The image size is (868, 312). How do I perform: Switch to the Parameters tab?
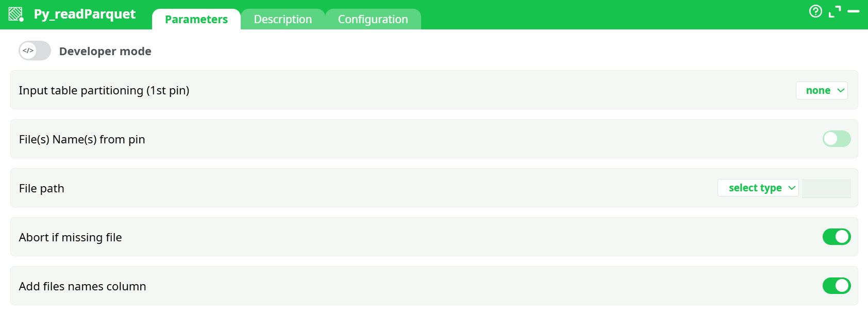point(196,20)
